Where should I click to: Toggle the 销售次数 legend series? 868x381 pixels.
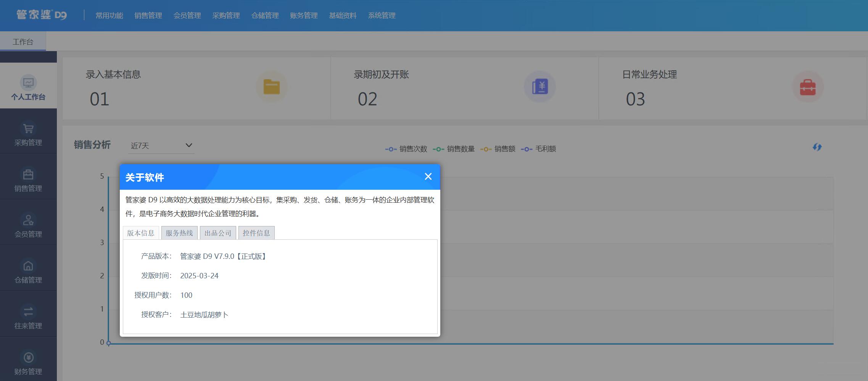pos(406,149)
